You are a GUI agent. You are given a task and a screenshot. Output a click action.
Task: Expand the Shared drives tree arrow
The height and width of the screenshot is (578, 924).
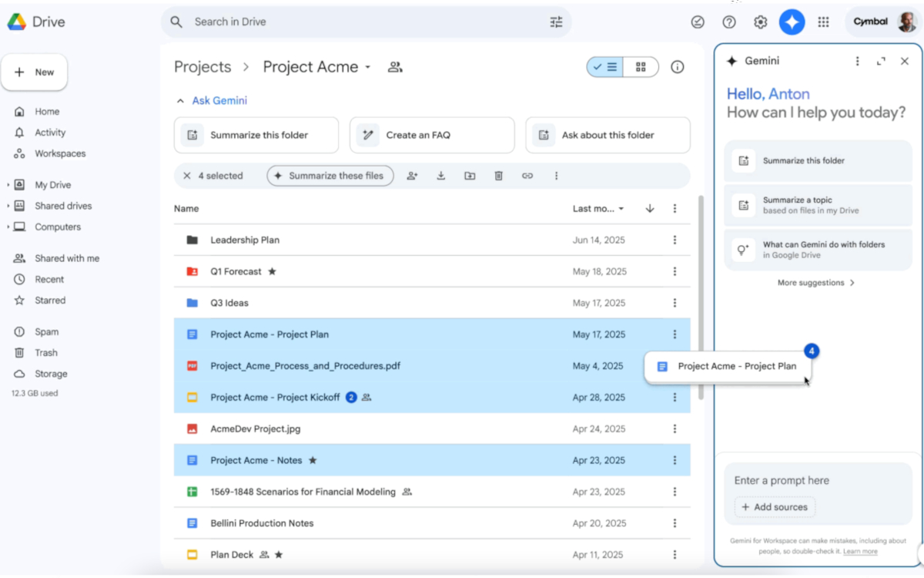click(8, 206)
